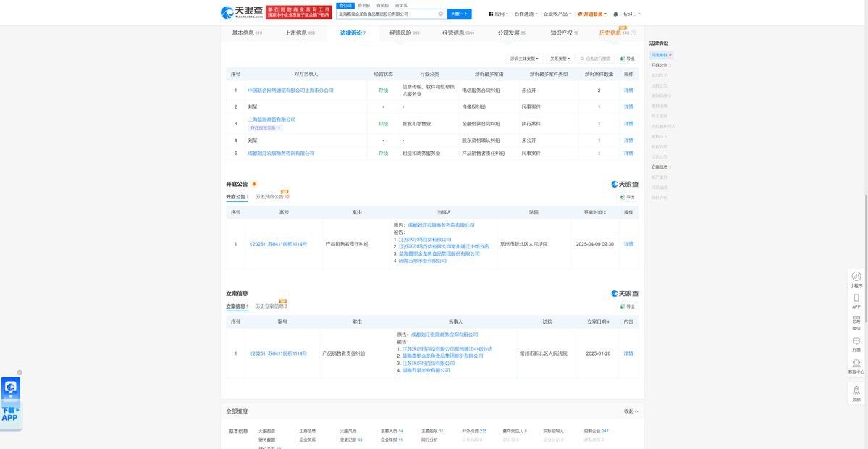
Task: Open 变更记录 44 in 全部维度
Action: click(x=351, y=440)
